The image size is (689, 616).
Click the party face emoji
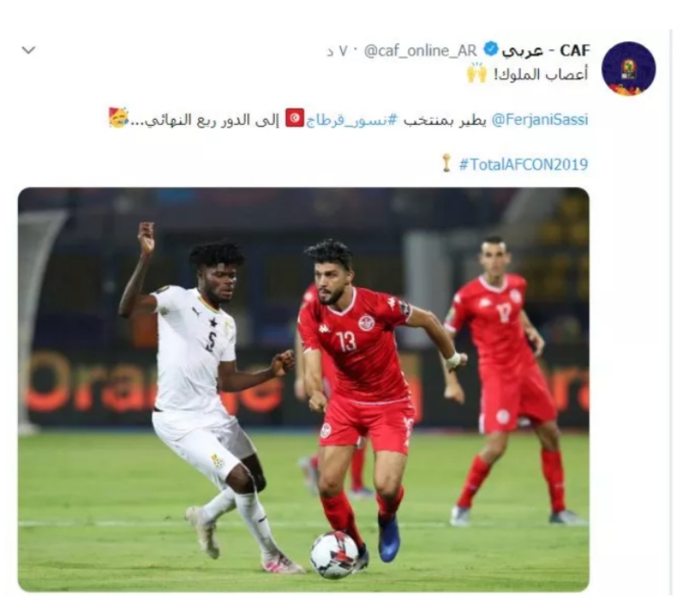(x=118, y=117)
